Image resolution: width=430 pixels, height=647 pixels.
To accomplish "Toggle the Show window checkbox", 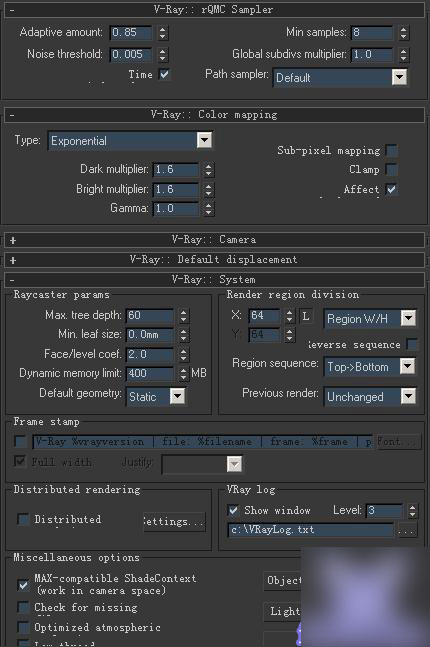I will 233,510.
